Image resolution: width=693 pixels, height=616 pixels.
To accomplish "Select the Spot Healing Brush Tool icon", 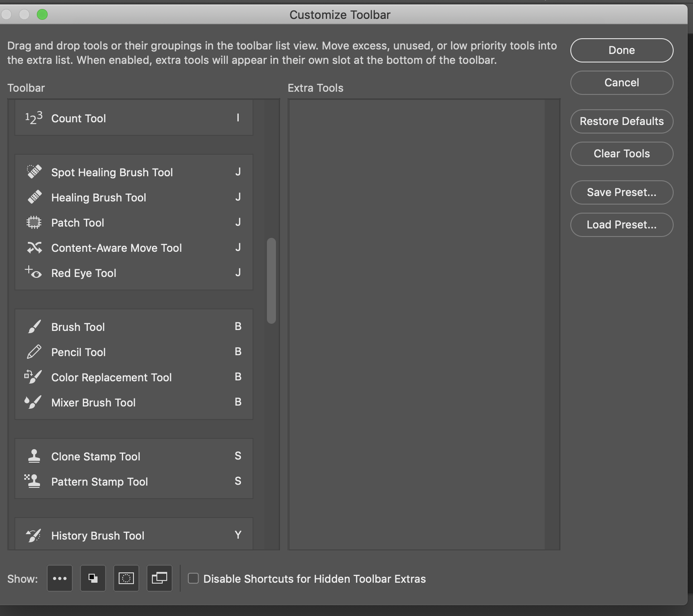I will tap(33, 171).
